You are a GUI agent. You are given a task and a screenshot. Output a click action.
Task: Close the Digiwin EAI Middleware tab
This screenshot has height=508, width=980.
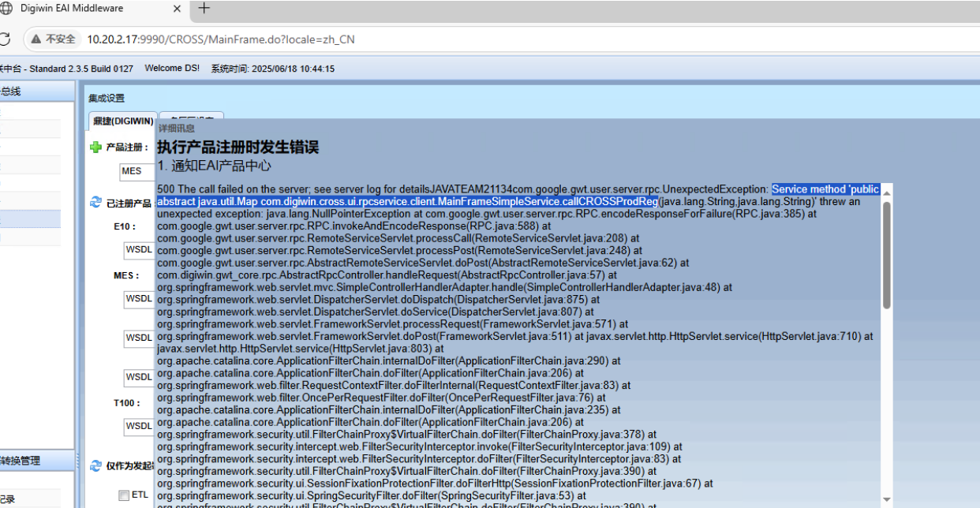[x=176, y=9]
